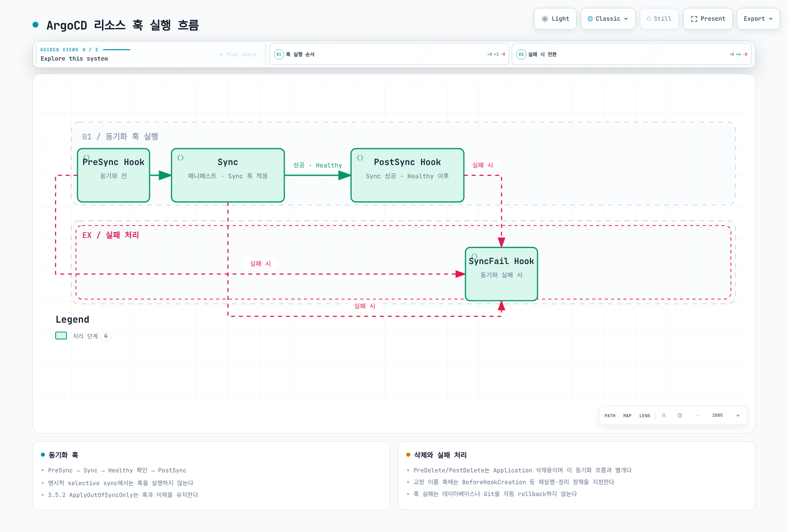
Task: Toggle the Light theme button
Action: pos(555,19)
